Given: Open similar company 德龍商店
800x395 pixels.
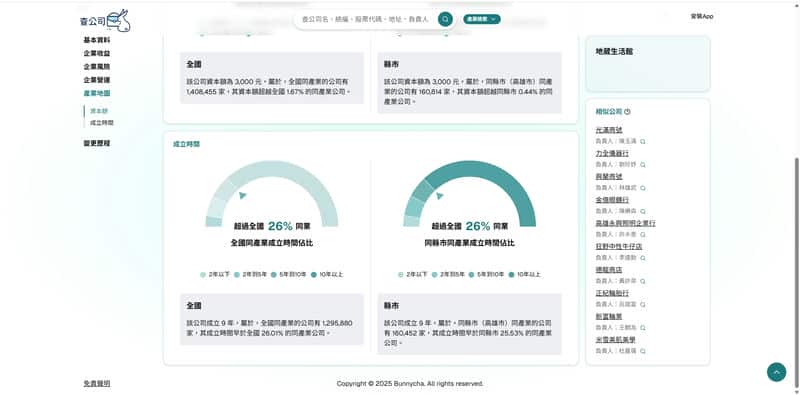Looking at the screenshot, I should 609,270.
